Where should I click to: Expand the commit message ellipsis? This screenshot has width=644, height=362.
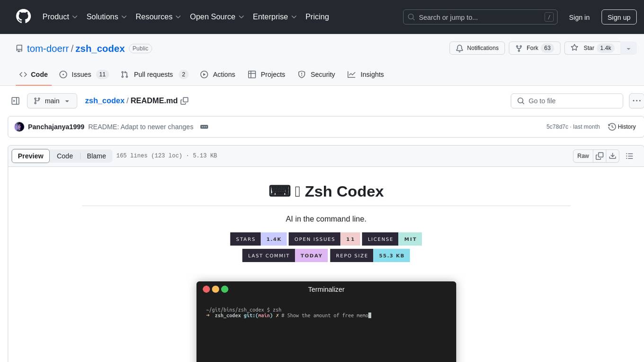coord(204,127)
